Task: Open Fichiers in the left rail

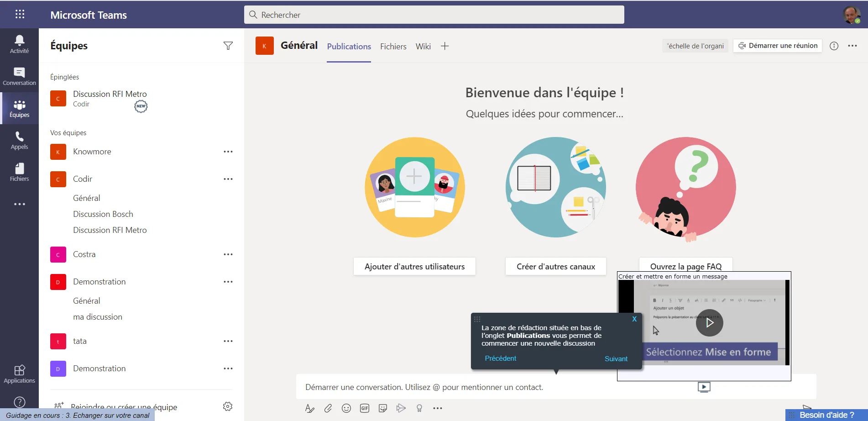Action: pos(19,172)
